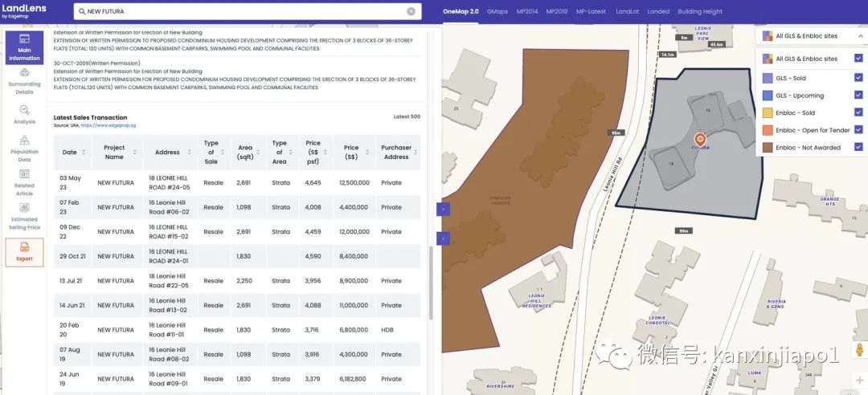Show the Population Data panel
868x395 pixels.
pyautogui.click(x=24, y=149)
